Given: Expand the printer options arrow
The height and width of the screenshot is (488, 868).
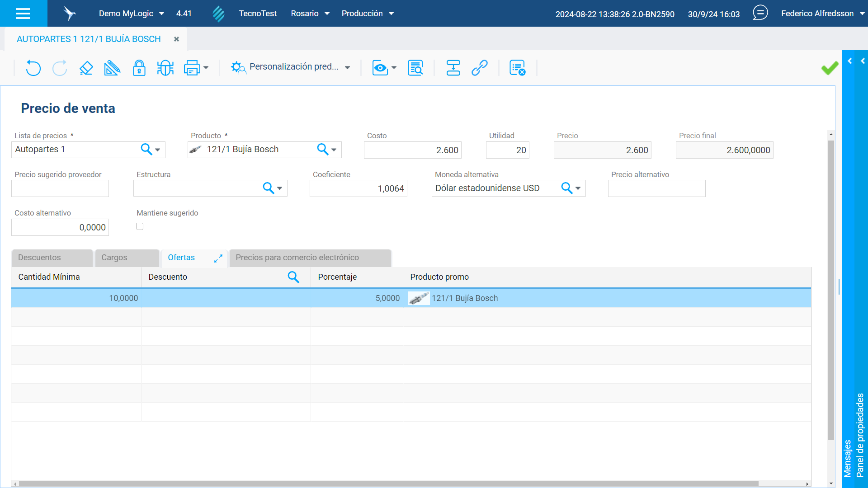Looking at the screenshot, I should tap(206, 68).
